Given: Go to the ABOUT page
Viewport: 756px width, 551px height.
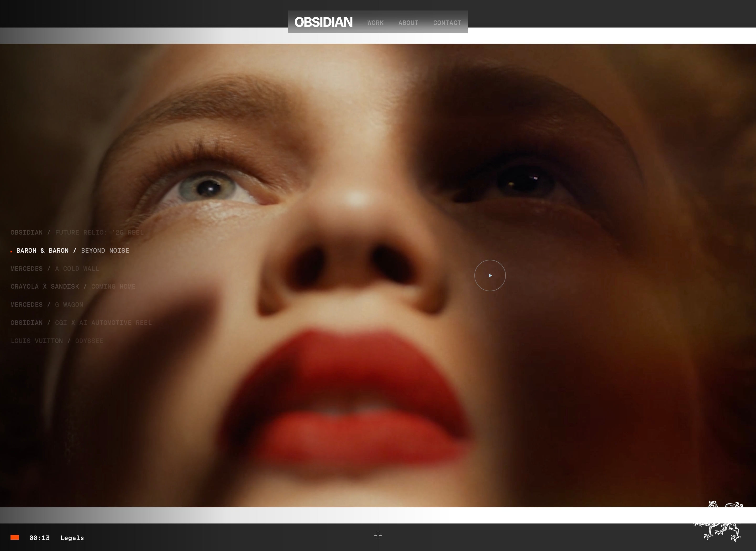Looking at the screenshot, I should pos(408,23).
